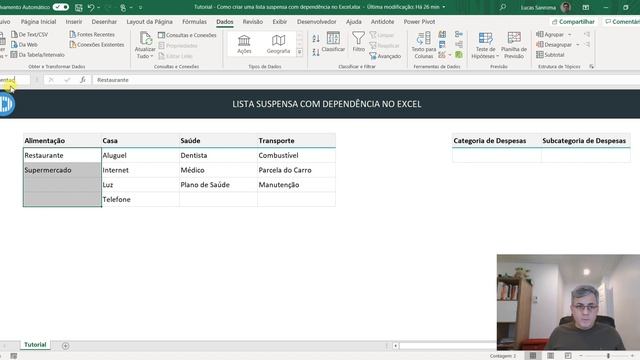Open the Undo history dropdown arrow
This screenshot has height=360, width=640.
(x=98, y=7)
